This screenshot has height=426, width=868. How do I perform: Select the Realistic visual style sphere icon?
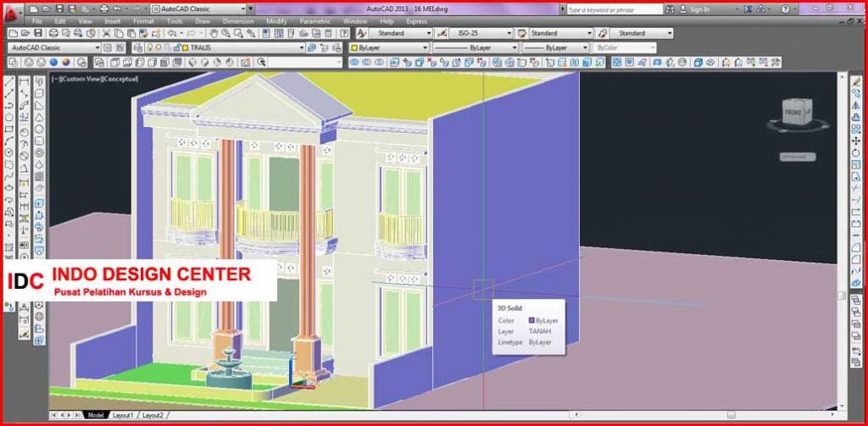(53, 63)
